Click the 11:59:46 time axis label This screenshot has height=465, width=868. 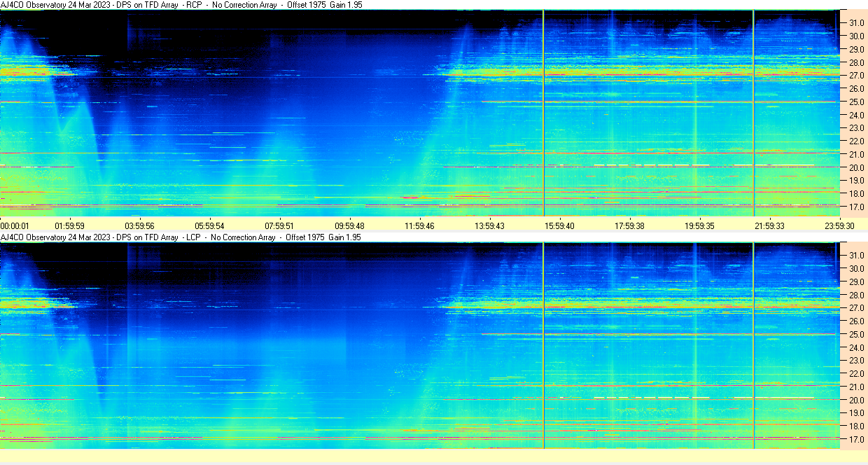tap(420, 226)
